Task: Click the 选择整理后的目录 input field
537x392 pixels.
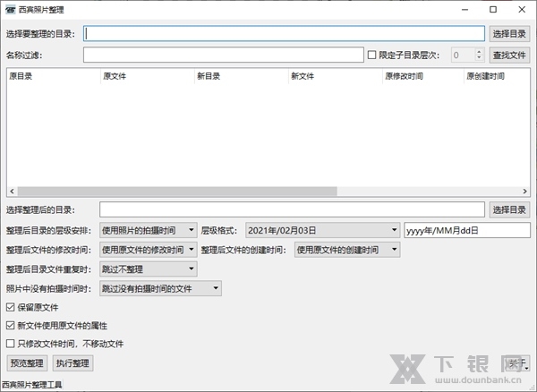Action: (x=292, y=209)
